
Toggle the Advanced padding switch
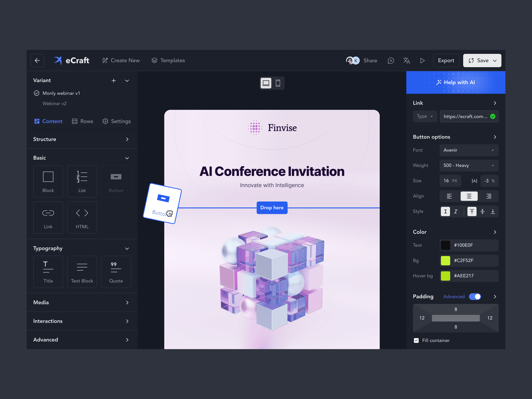[475, 297]
